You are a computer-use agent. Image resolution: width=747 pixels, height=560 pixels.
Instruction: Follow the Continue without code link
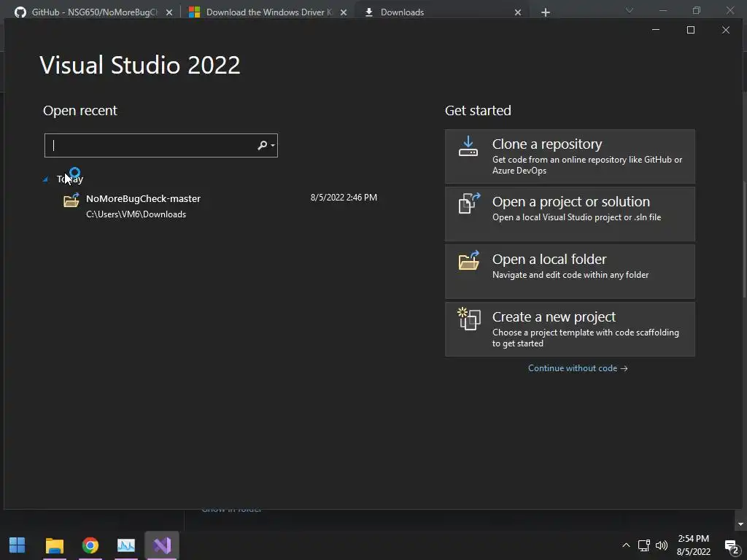(x=578, y=368)
